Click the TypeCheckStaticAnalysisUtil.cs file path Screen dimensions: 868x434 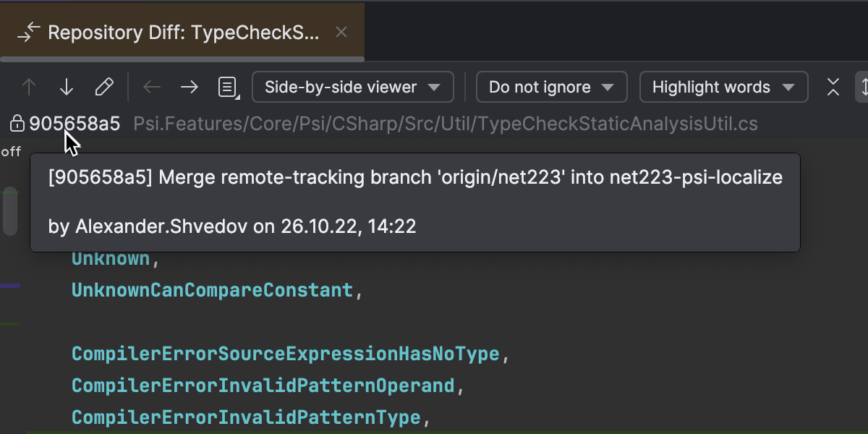tap(446, 124)
